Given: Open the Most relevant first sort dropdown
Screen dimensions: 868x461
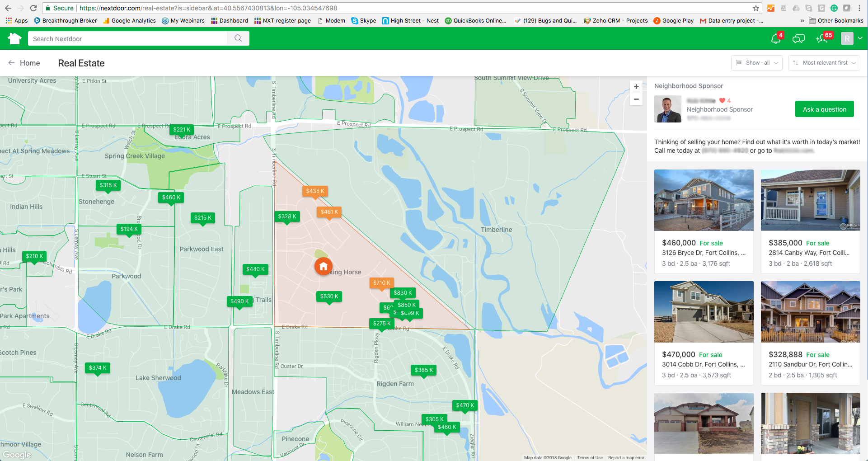Looking at the screenshot, I should tap(824, 63).
